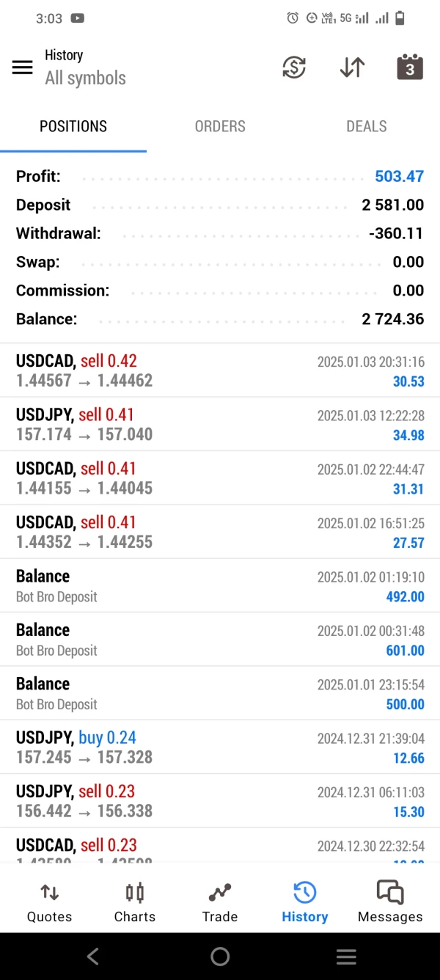Select the History tab icon
The width and height of the screenshot is (440, 980).
(x=304, y=902)
